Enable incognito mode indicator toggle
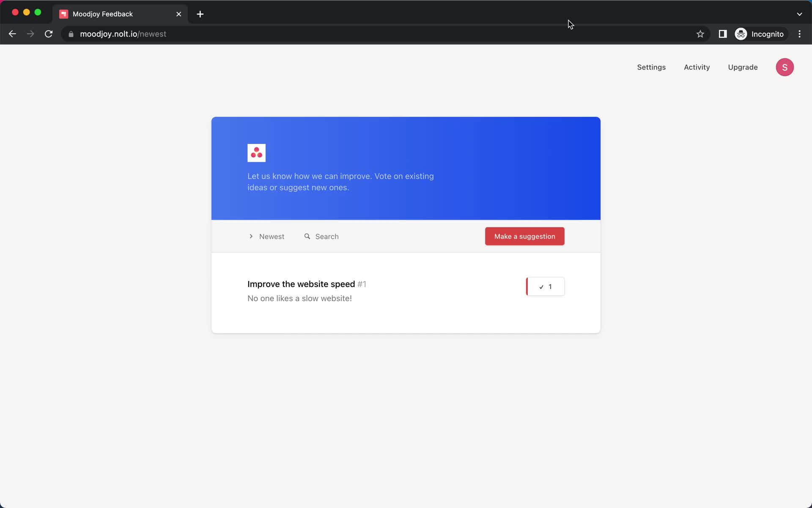The width and height of the screenshot is (812, 508). pos(760,34)
